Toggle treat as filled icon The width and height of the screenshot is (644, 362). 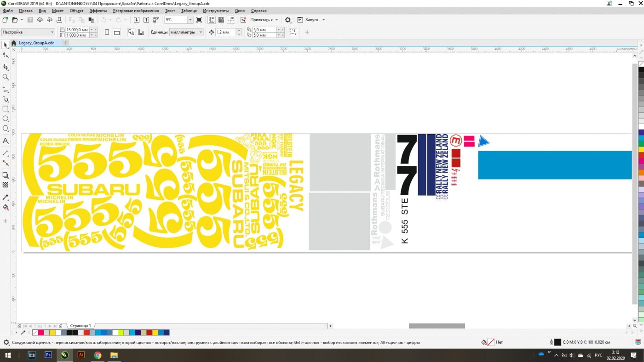(293, 32)
